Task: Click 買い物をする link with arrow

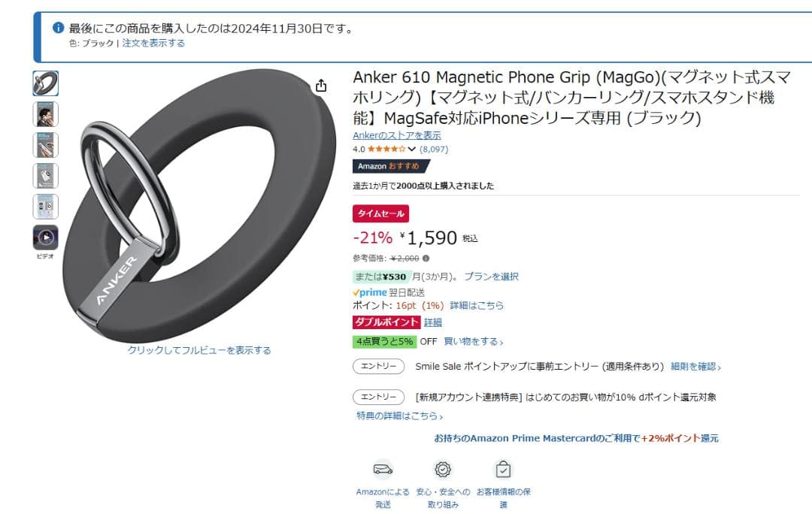Action: (474, 342)
